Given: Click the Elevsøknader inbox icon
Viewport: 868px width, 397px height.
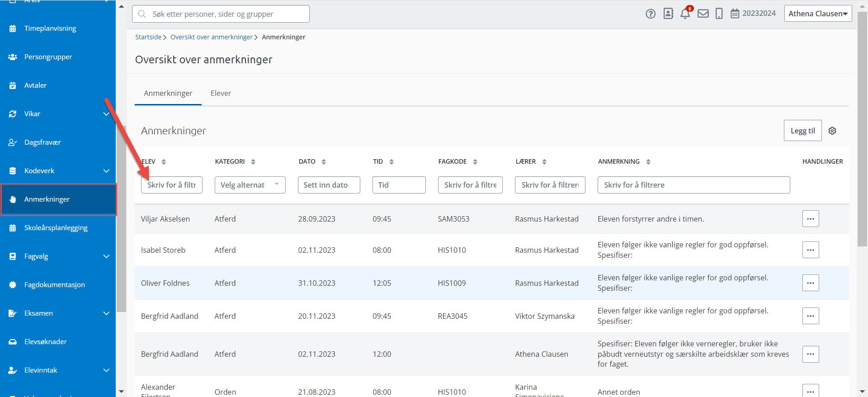Looking at the screenshot, I should 13,342.
